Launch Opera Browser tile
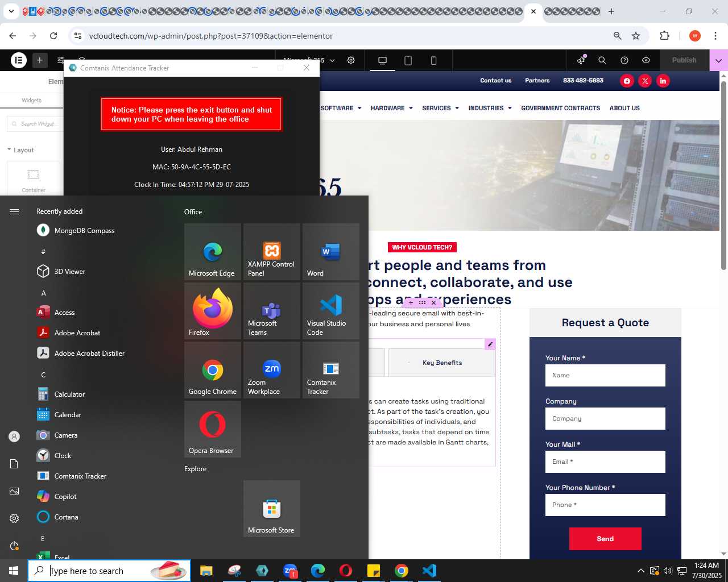 click(213, 429)
